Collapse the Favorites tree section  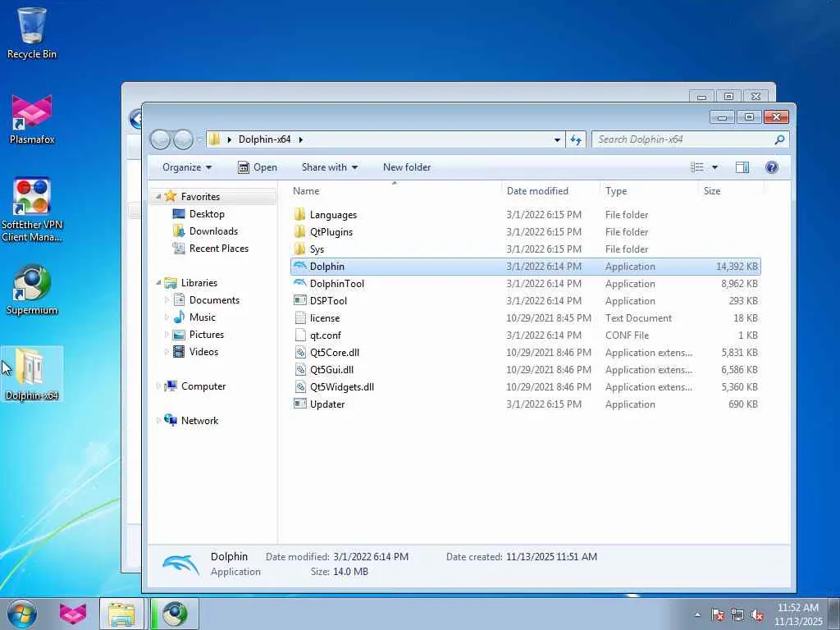click(158, 197)
